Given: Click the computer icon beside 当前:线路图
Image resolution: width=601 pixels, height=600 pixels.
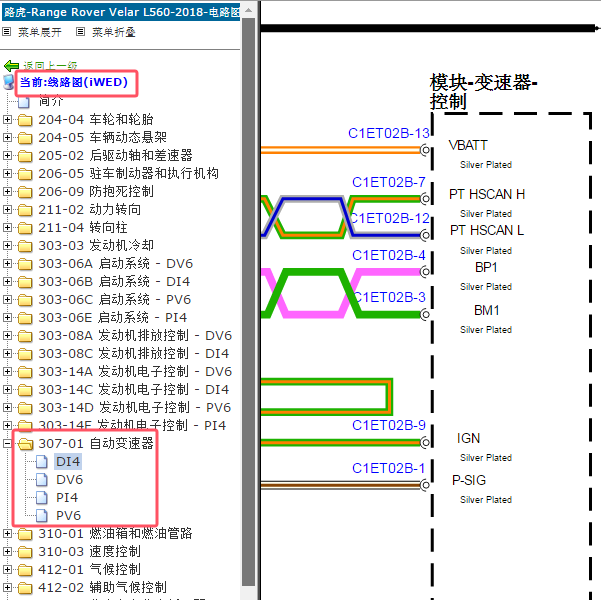Looking at the screenshot, I should pyautogui.click(x=8, y=83).
